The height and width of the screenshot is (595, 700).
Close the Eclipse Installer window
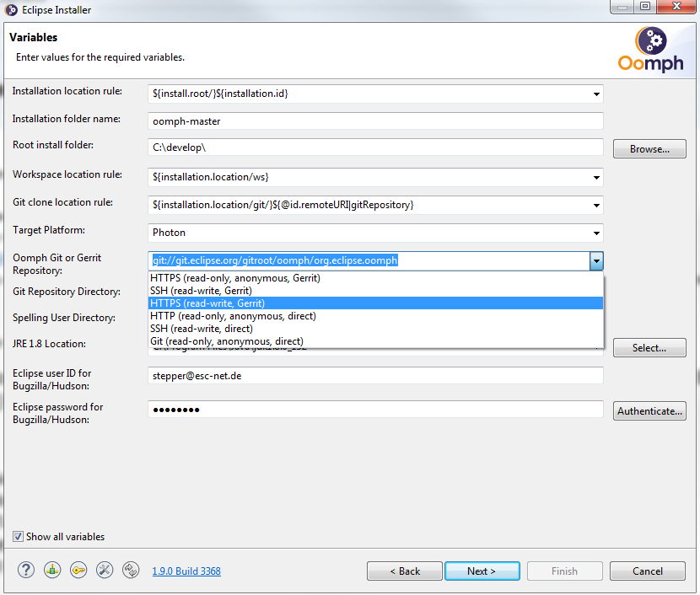point(676,6)
